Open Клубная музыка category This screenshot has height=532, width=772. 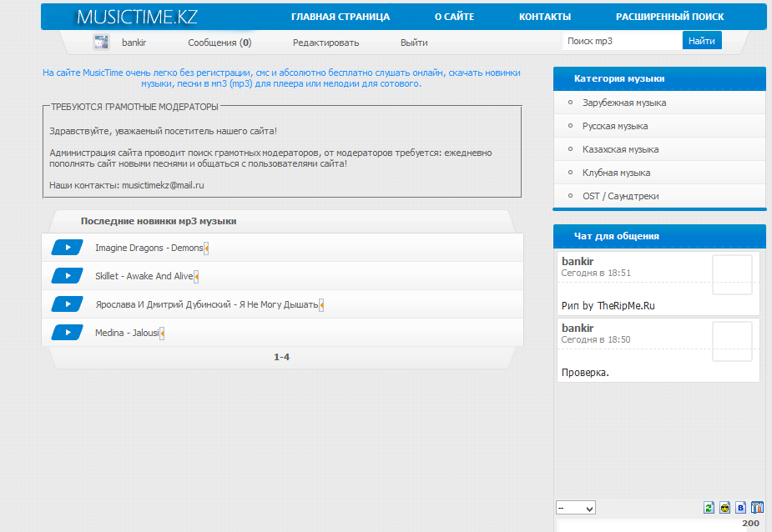click(617, 173)
